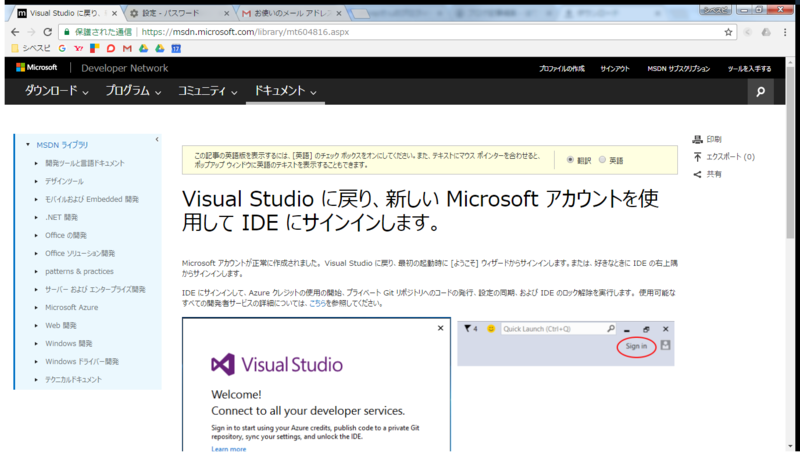
Task: Click the Developer Network header link
Action: click(x=124, y=68)
